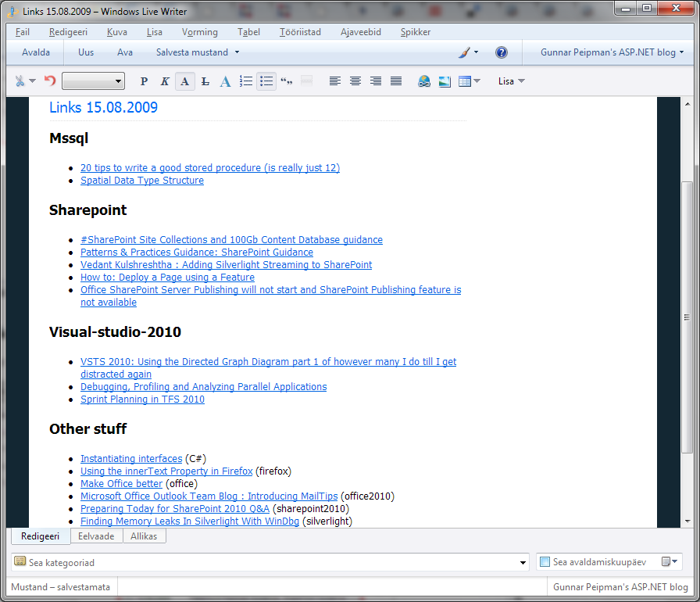
Task: Open the font color A icon
Action: click(226, 81)
